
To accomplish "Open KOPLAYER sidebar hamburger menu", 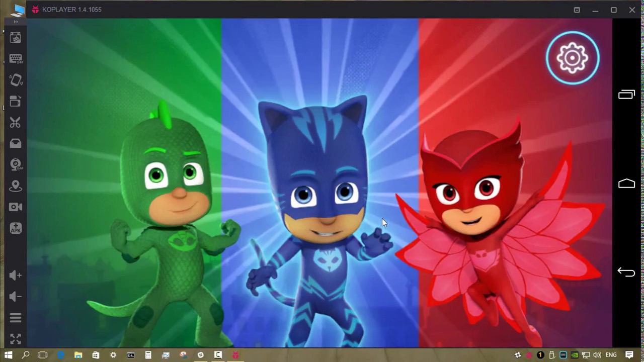I will click(x=16, y=318).
